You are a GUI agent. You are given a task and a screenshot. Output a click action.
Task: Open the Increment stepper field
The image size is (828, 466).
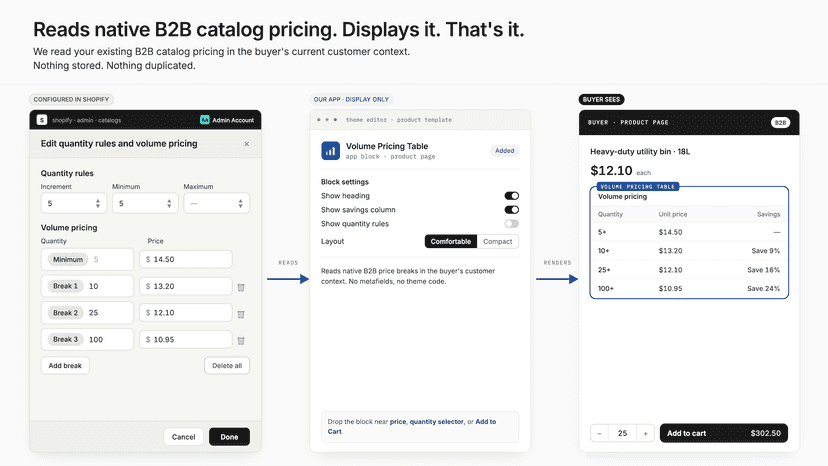click(74, 203)
